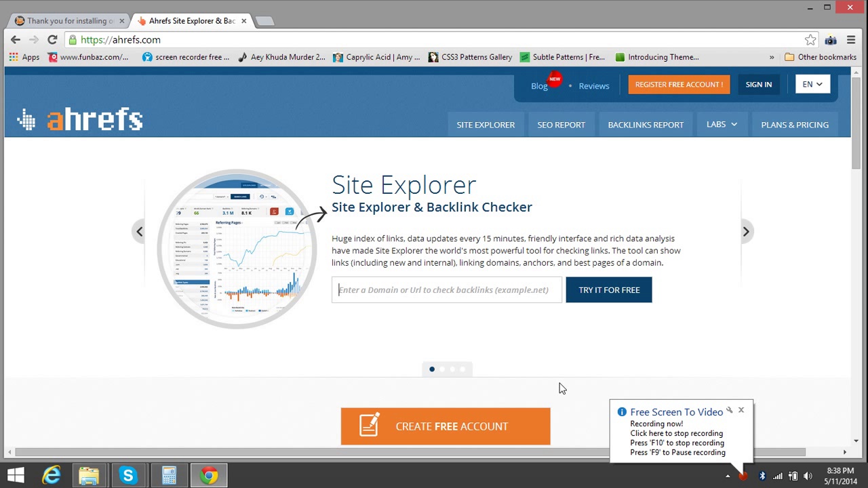This screenshot has height=488, width=868.
Task: Click here to stop recording text
Action: (676, 434)
